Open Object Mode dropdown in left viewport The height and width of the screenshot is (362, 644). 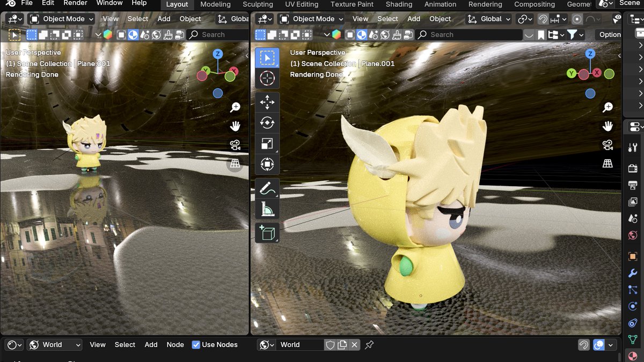pos(61,19)
